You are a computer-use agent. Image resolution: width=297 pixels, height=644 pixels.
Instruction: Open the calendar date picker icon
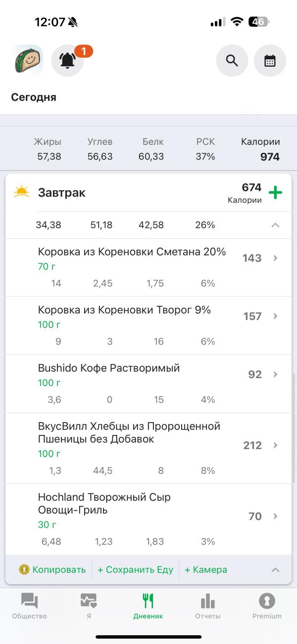click(270, 60)
